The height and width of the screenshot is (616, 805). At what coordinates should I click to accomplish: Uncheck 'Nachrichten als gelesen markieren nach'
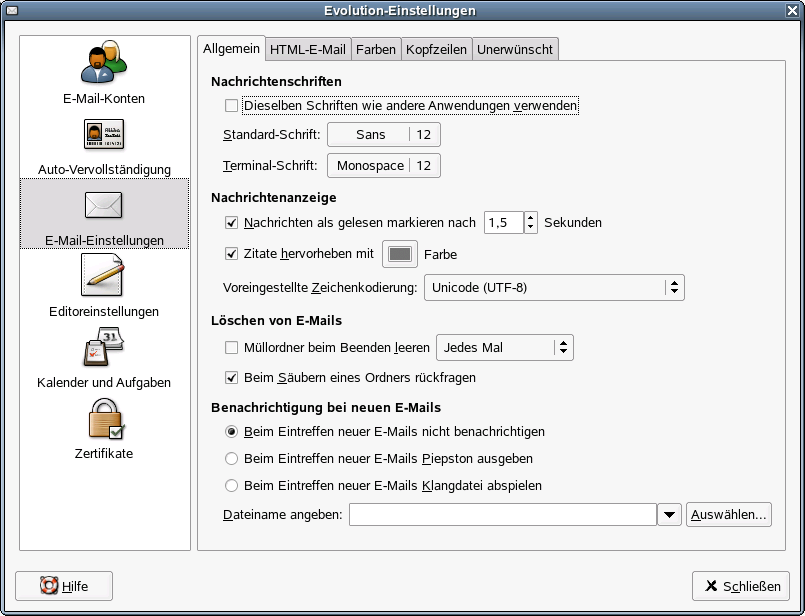(233, 223)
